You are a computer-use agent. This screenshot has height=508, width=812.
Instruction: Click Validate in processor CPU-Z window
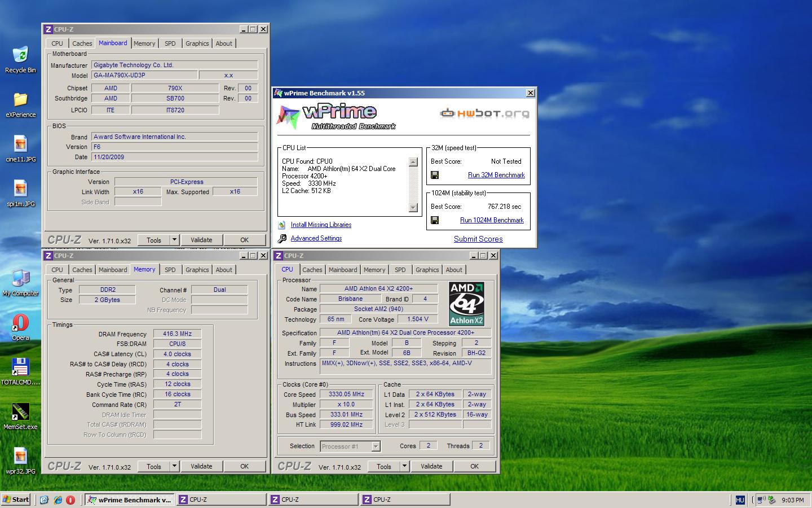pos(431,466)
